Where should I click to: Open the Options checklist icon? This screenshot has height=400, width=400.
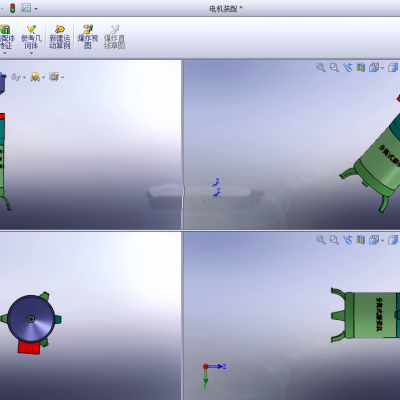point(26,8)
